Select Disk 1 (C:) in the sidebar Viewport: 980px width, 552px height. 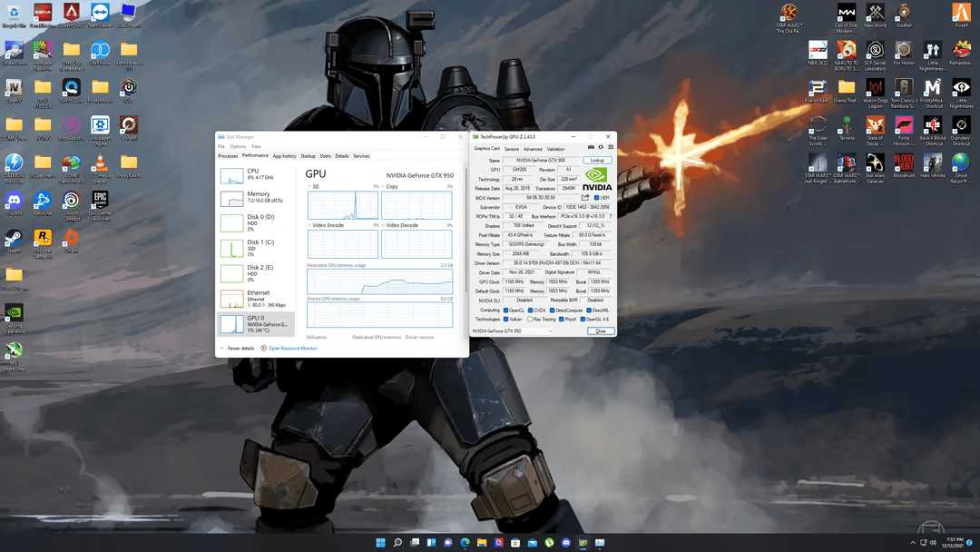[256, 248]
